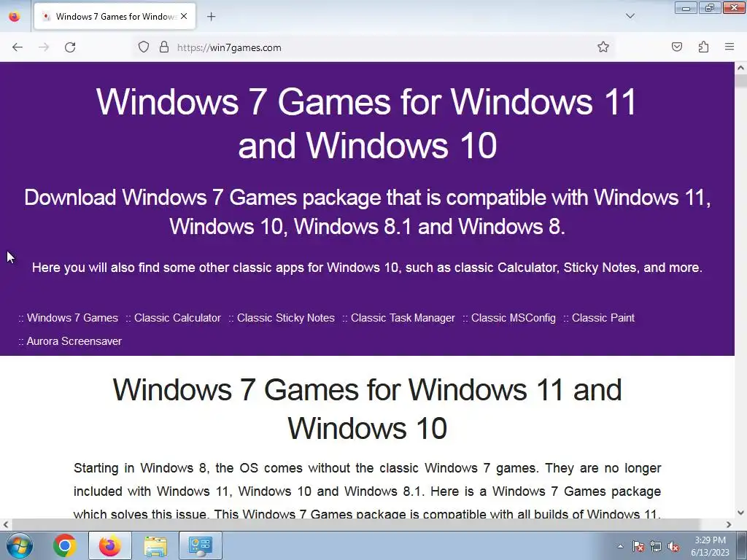Open Windows Explorer from the taskbar
This screenshot has height=560, width=747.
click(x=155, y=545)
